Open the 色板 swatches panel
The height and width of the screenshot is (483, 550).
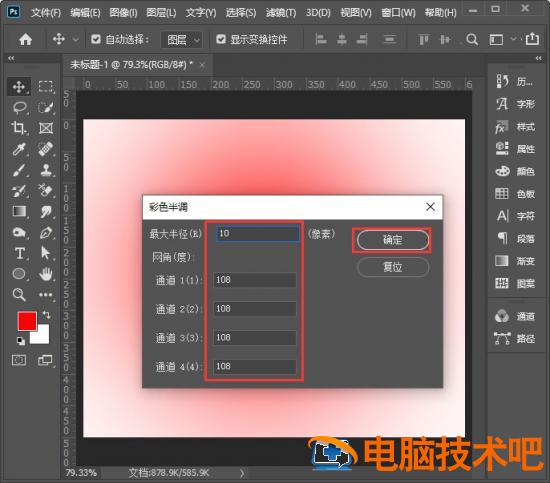coord(515,194)
